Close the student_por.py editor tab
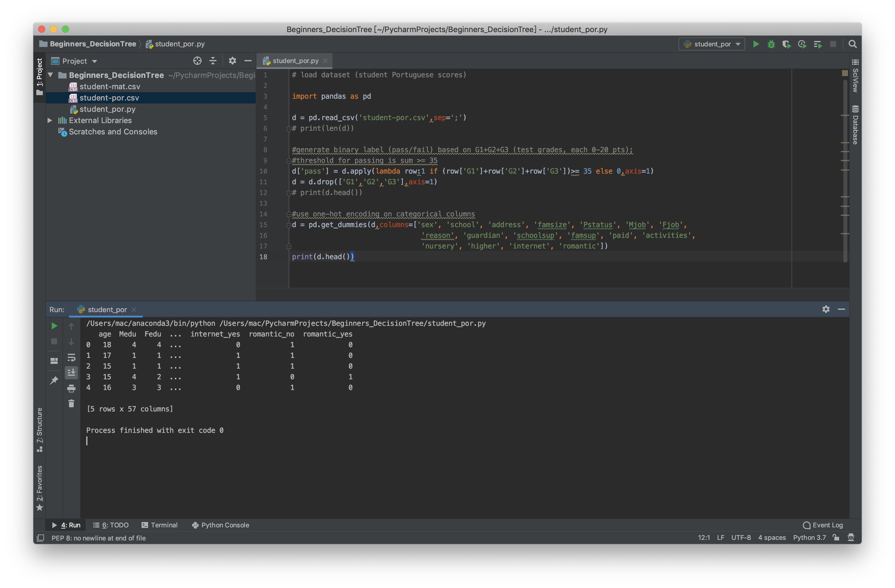 pos(325,61)
